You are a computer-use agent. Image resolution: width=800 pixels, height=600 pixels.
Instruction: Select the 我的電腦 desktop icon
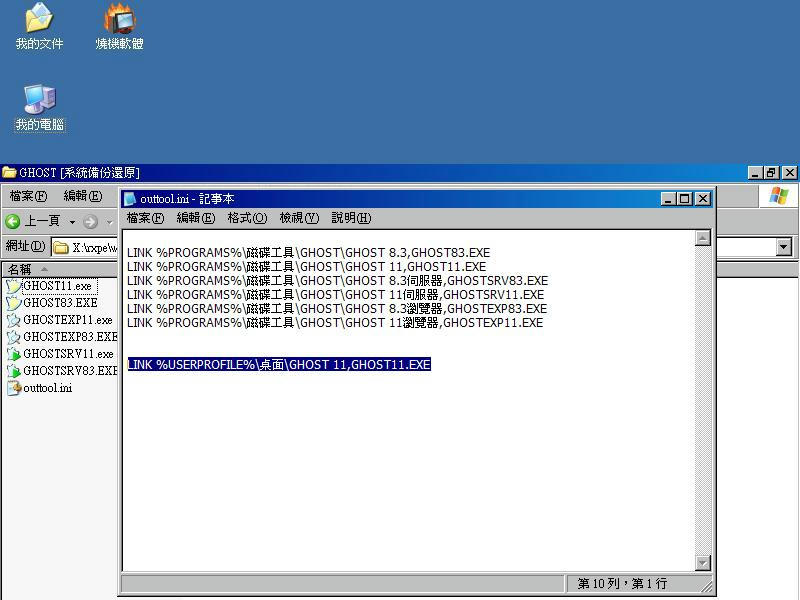pos(40,108)
